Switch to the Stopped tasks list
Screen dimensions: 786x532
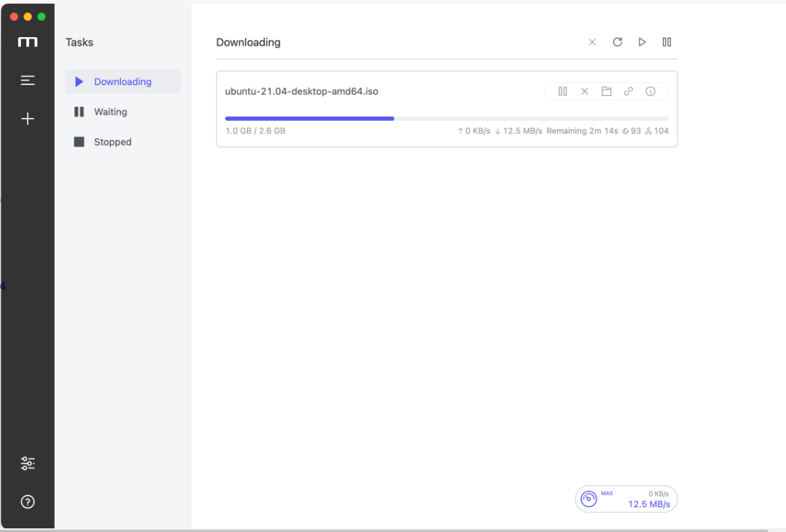(112, 142)
